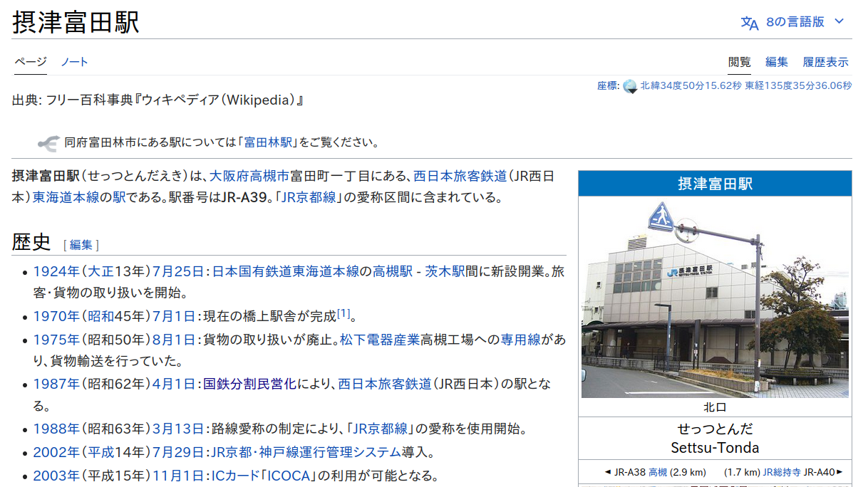
Task: Open the 2003年 year link
Action: pyautogui.click(x=56, y=476)
